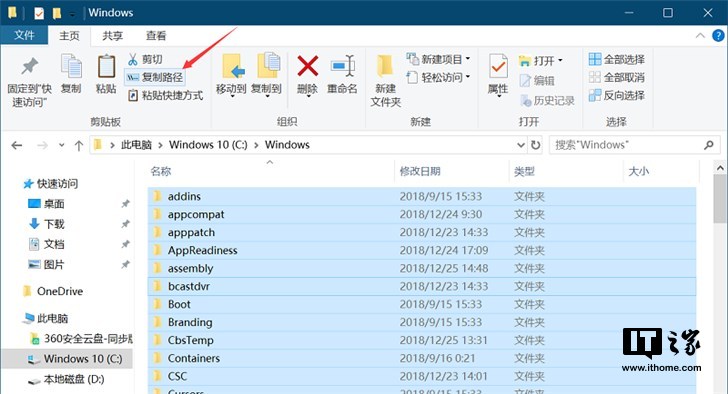Sort by Name (名称) column
728x394 pixels.
(x=161, y=171)
